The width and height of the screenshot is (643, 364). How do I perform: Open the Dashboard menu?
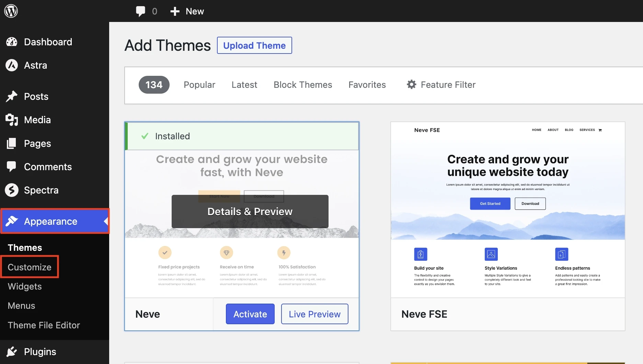tap(55, 42)
